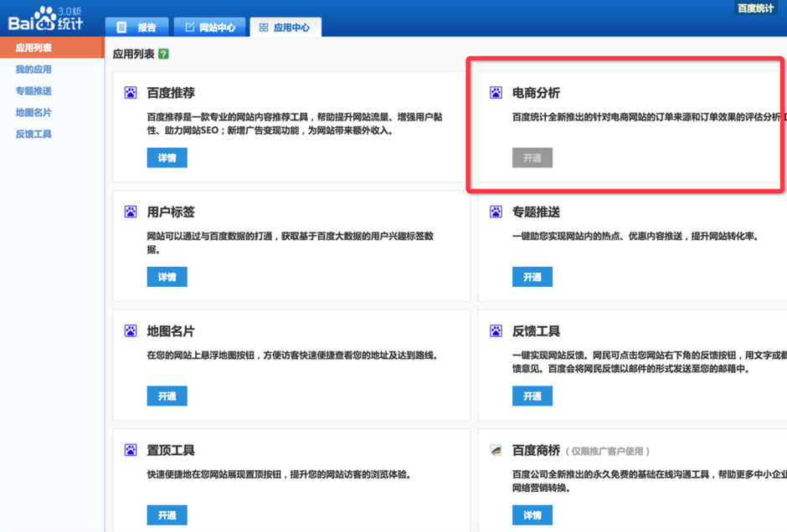Open 反馈工具 in the sidebar

pos(33,134)
